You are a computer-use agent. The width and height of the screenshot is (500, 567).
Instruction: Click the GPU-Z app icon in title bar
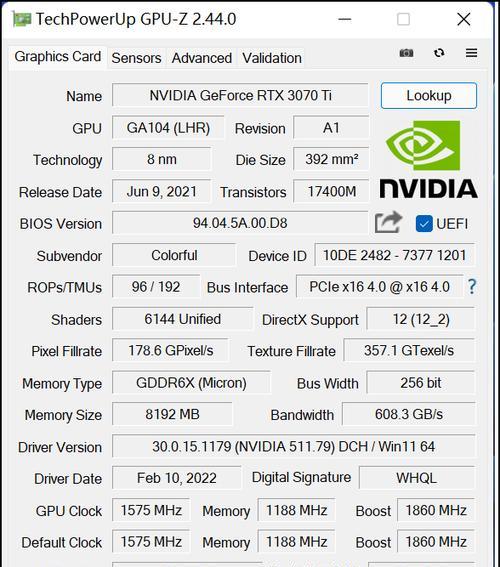point(22,19)
